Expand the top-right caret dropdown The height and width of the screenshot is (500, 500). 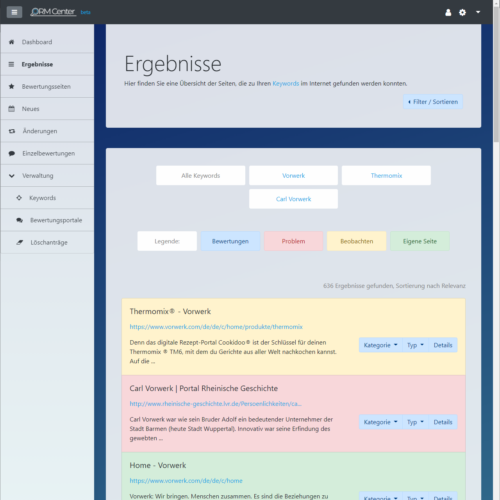pos(478,12)
